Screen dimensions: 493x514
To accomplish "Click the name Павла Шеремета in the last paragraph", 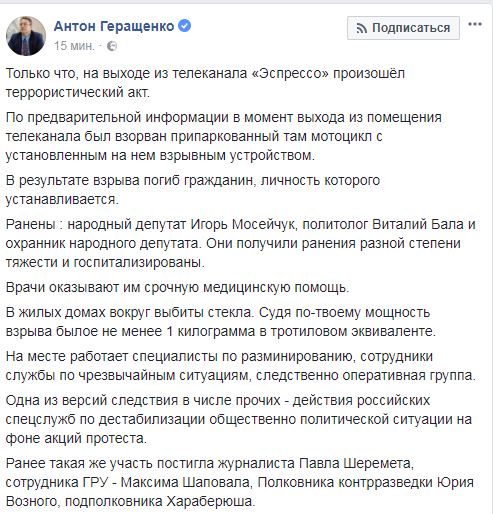I will pyautogui.click(x=355, y=463).
